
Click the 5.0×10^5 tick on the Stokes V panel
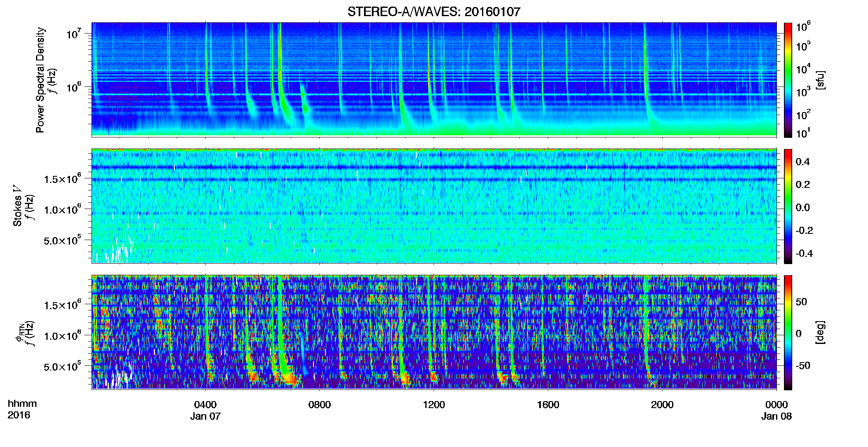tap(63, 240)
